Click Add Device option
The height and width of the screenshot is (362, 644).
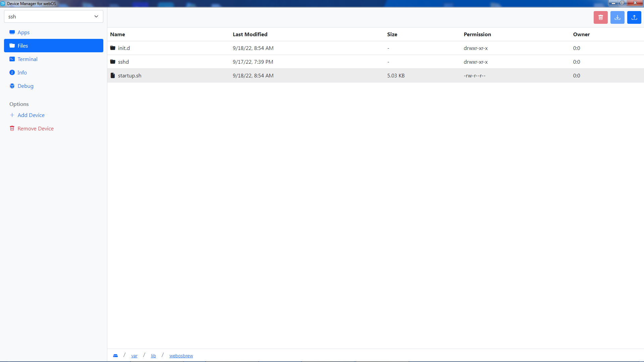click(31, 115)
